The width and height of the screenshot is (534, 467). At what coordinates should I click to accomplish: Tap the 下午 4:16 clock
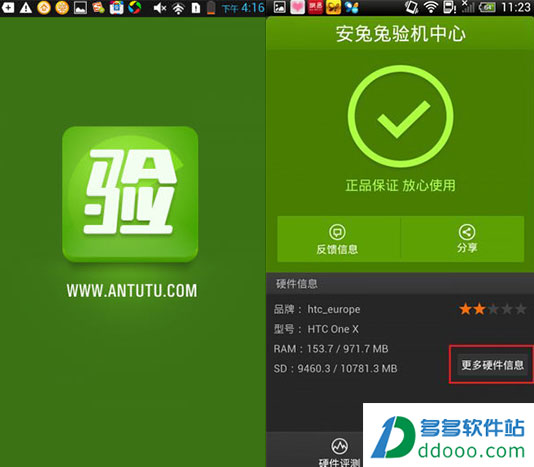[x=243, y=8]
